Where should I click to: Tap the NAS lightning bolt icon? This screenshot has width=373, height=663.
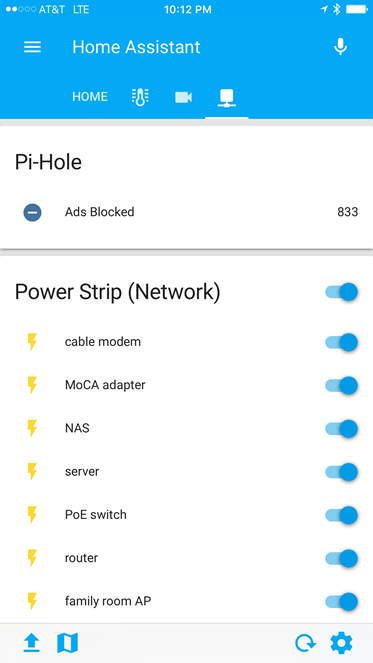point(32,428)
